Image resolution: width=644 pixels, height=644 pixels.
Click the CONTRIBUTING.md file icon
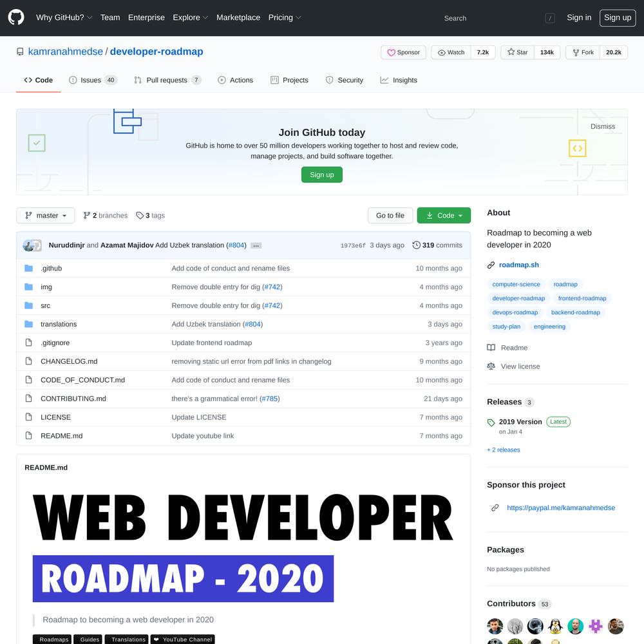(x=28, y=399)
